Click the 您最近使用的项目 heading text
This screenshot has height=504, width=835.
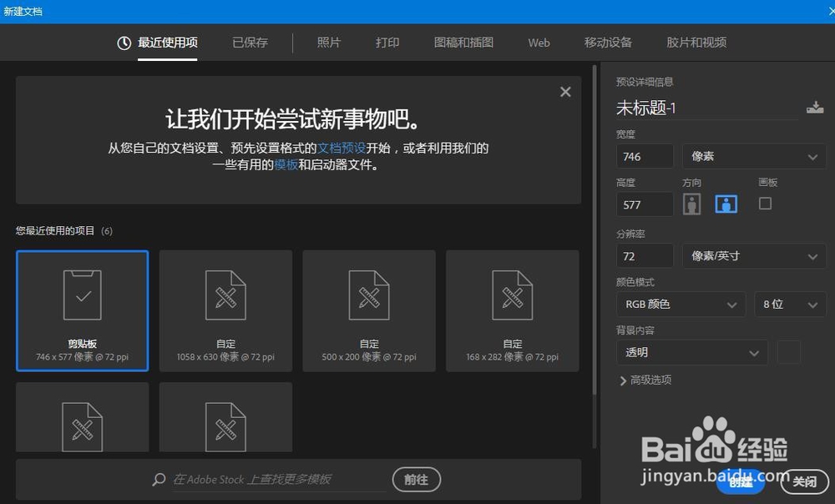click(x=55, y=230)
